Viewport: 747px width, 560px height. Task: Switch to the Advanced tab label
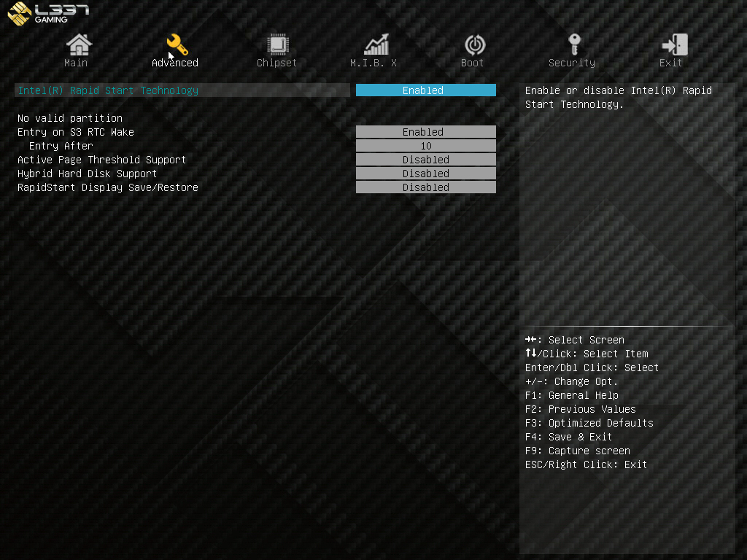(175, 63)
